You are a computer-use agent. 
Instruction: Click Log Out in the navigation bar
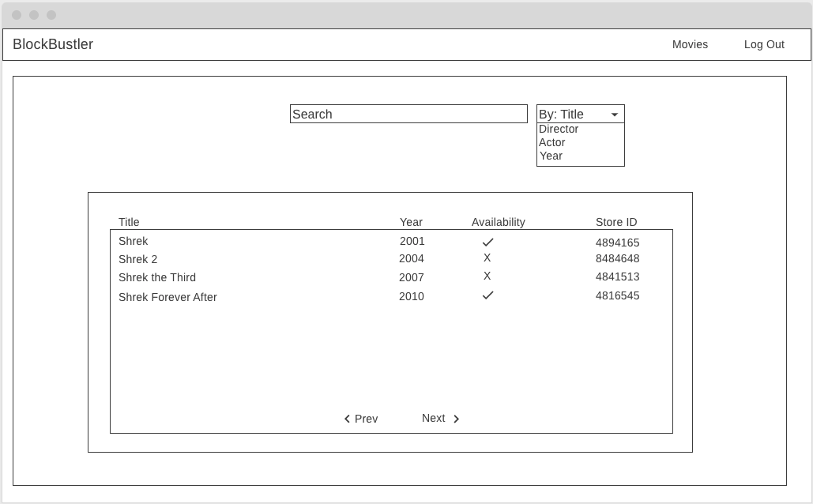pyautogui.click(x=764, y=44)
